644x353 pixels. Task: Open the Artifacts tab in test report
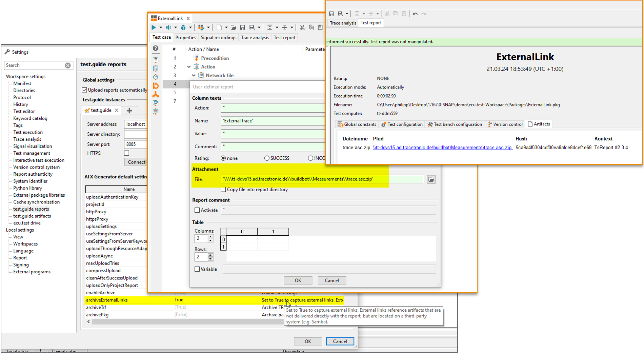539,124
